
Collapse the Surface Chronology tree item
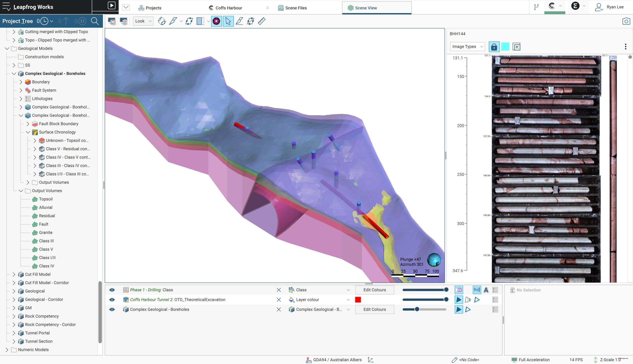[27, 132]
